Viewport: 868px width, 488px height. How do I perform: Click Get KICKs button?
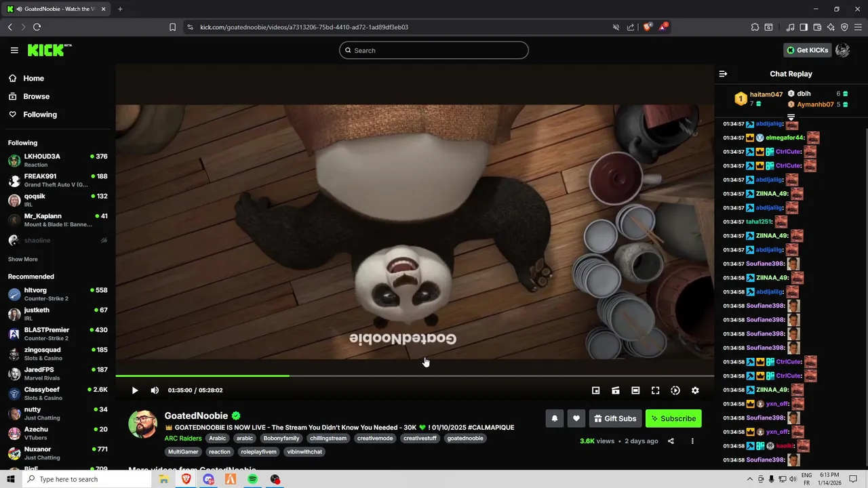807,50
